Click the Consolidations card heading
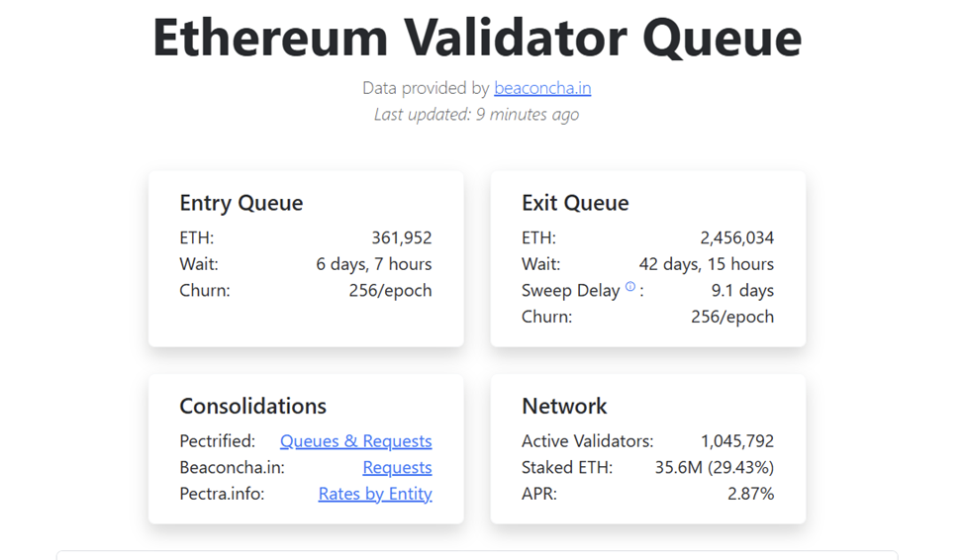This screenshot has height=560, width=965. tap(252, 407)
